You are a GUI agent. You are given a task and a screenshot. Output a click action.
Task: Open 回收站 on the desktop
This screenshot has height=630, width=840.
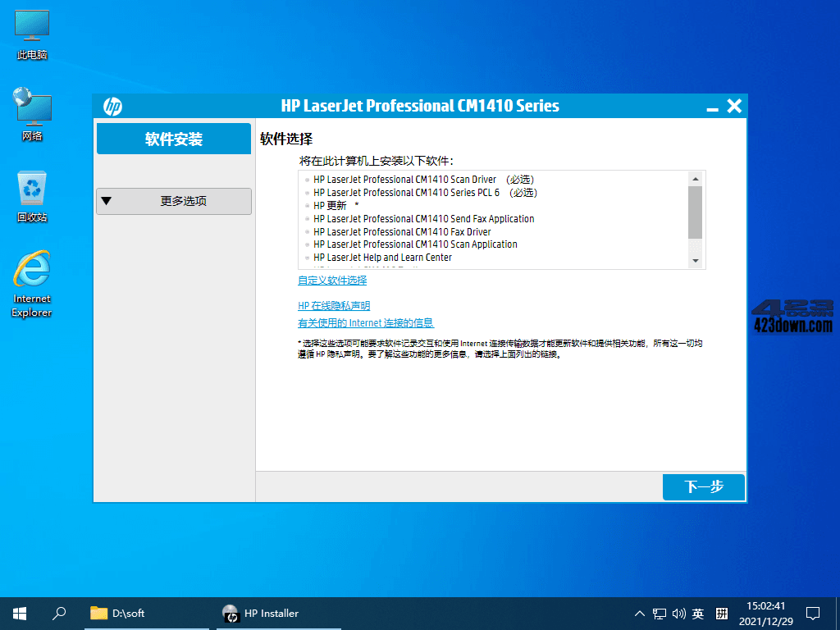(31, 194)
